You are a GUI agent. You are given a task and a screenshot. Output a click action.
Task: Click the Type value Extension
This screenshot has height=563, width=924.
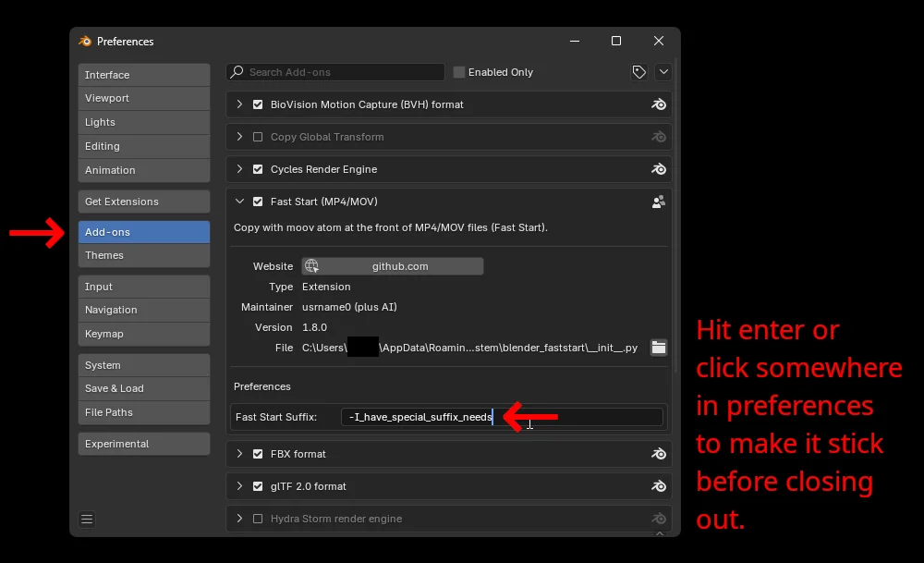point(326,287)
